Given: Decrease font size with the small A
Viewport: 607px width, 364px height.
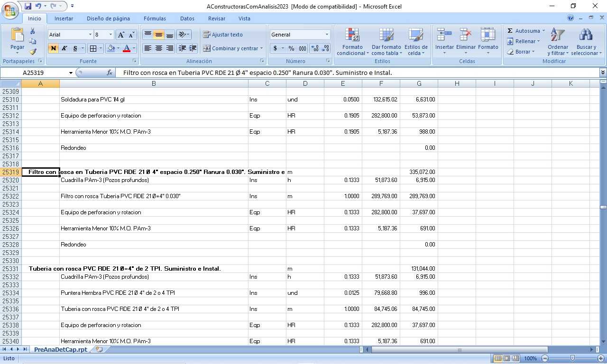Looking at the screenshot, I should coord(131,35).
